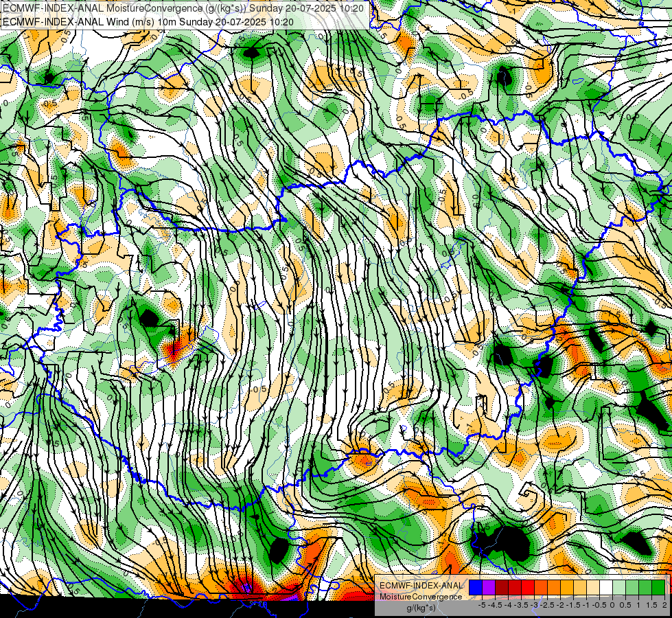Select the white legend swatch
672x618 pixels.
606,588
